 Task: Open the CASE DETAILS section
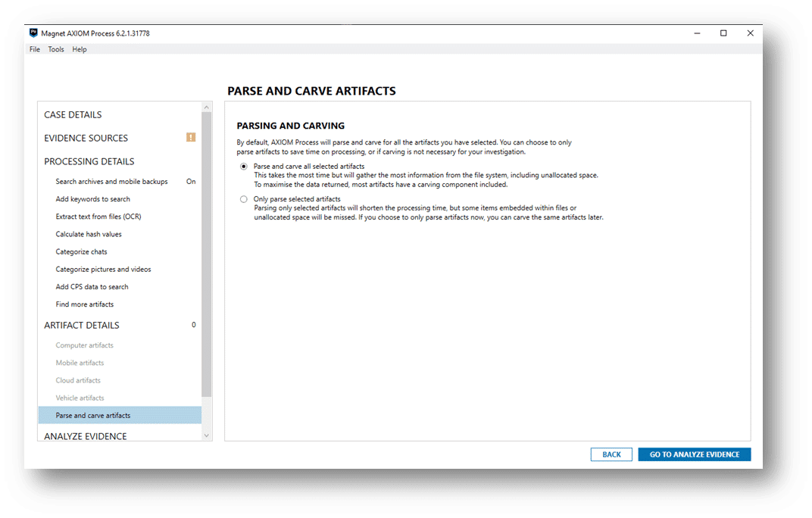pos(73,114)
